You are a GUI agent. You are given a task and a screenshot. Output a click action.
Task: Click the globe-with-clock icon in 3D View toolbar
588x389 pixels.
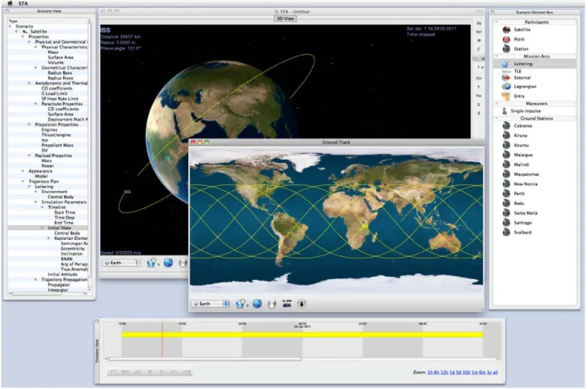point(152,263)
